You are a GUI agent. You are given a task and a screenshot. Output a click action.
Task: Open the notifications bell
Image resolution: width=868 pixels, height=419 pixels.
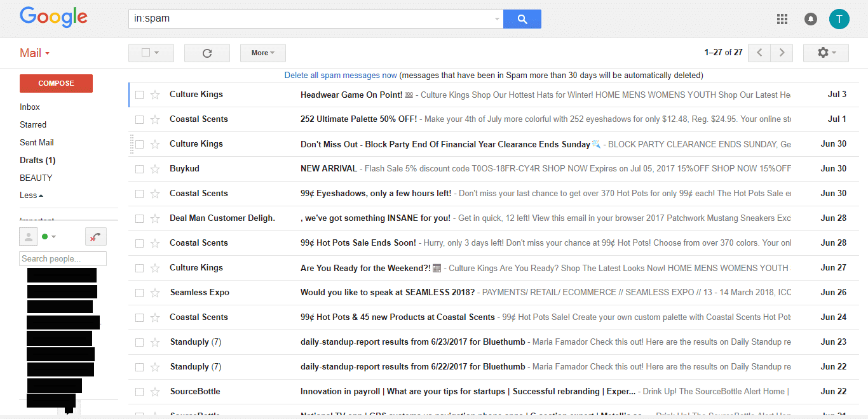click(811, 19)
